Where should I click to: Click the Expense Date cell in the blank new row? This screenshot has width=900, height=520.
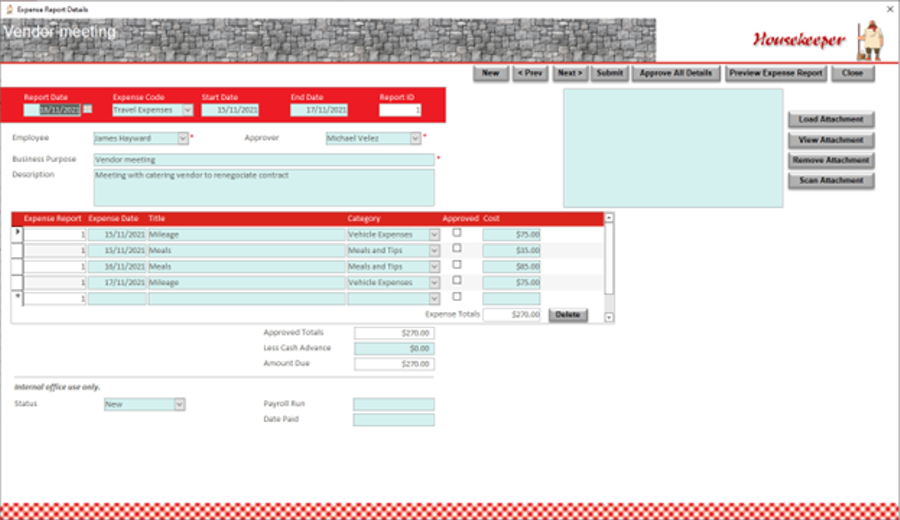pyautogui.click(x=117, y=299)
